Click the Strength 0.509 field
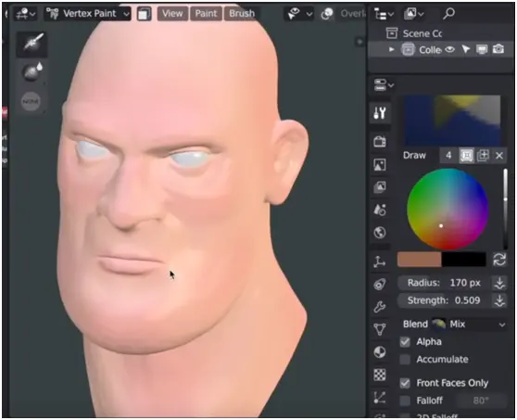The height and width of the screenshot is (420, 517). pos(444,300)
